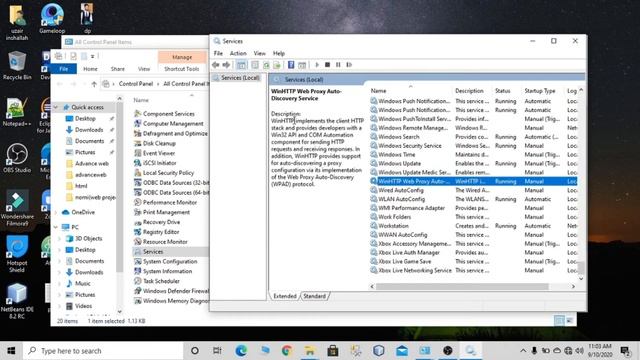This screenshot has height=360, width=640.
Task: Click the Properties toolbar icon in Services
Action: (255, 65)
